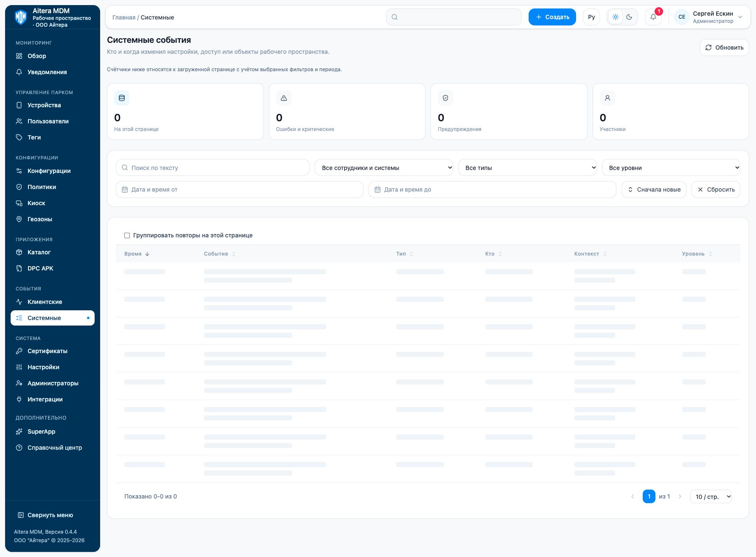This screenshot has height=557, width=756.
Task: Open Устройства in sidebar
Action: [x=53, y=105]
